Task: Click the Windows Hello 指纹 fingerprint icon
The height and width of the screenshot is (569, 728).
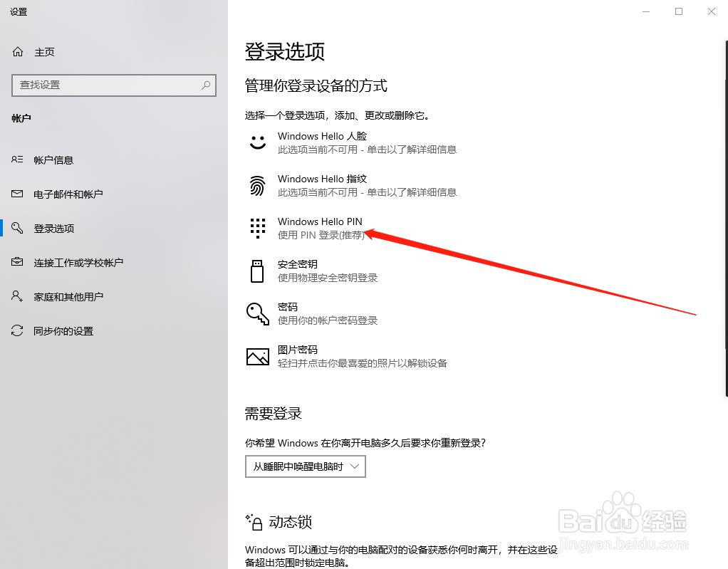Action: [257, 185]
